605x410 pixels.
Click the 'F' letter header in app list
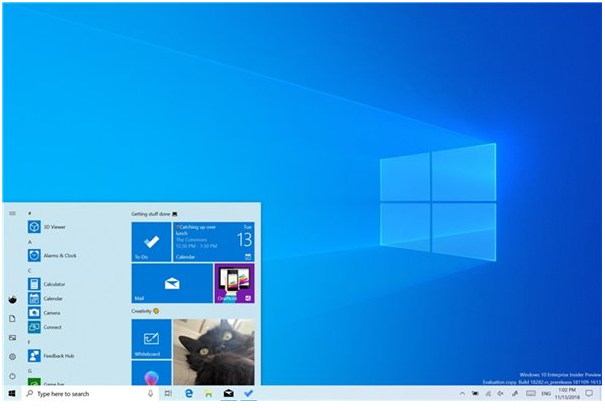tap(29, 342)
